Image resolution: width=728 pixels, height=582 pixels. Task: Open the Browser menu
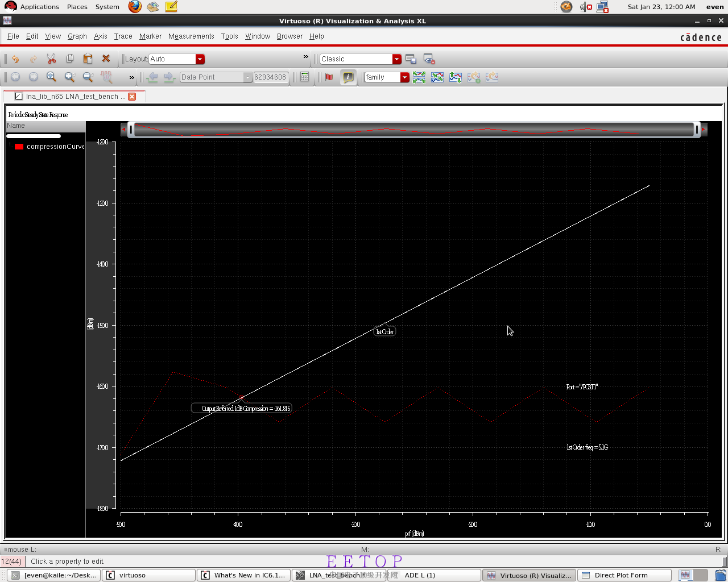tap(289, 36)
